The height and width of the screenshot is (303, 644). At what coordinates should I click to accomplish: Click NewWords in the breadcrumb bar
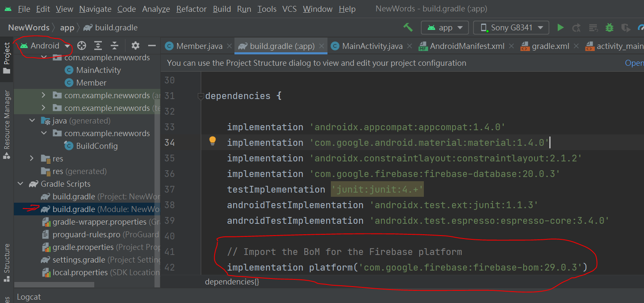29,28
